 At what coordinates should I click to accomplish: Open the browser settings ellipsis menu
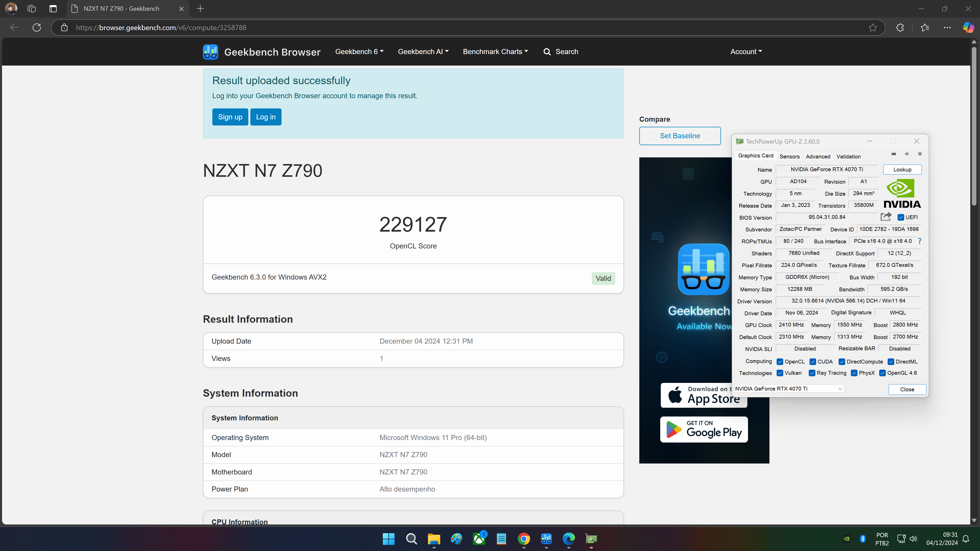click(947, 27)
